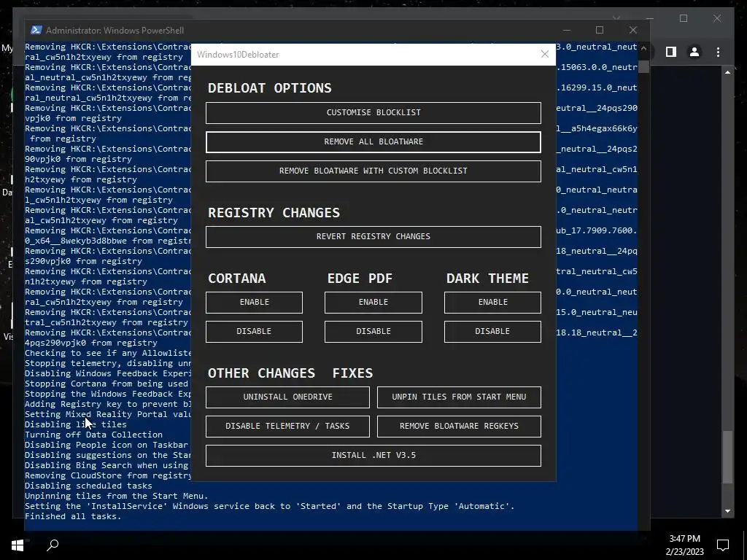Click browser scrollbar up arrow
The height and width of the screenshot is (560, 747).
[x=727, y=72]
